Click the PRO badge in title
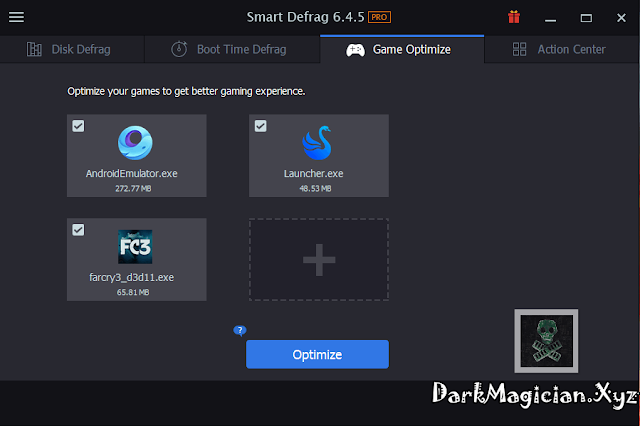 [379, 17]
